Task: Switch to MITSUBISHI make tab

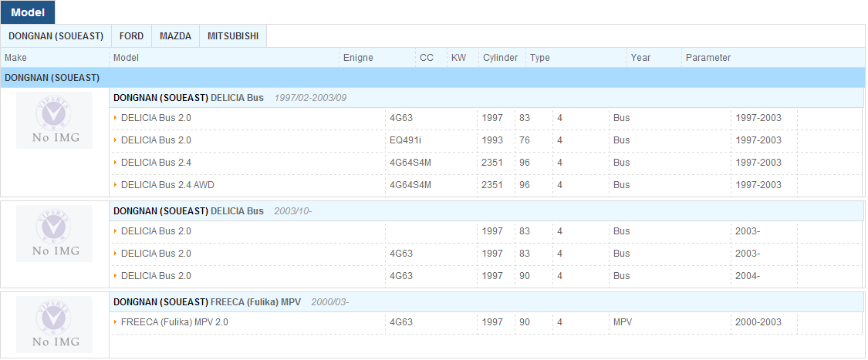Action: pyautogui.click(x=233, y=36)
